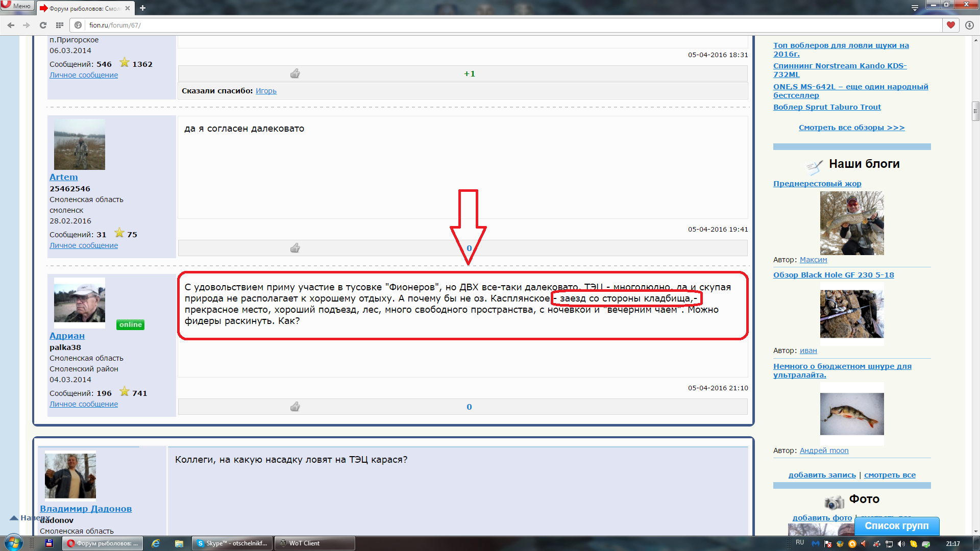Click the Преднерестовый жор blog photo
980x551 pixels.
852,223
